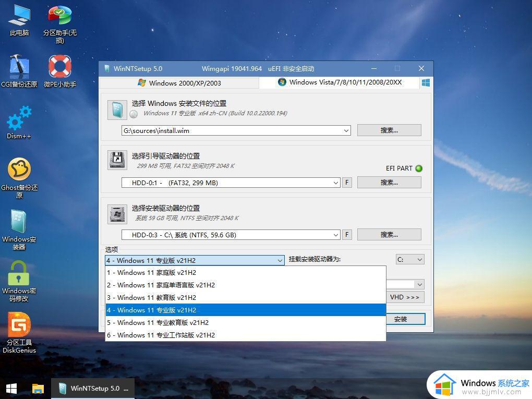Select 1 - Windows 11 家庭版 v21H2

coord(246,272)
